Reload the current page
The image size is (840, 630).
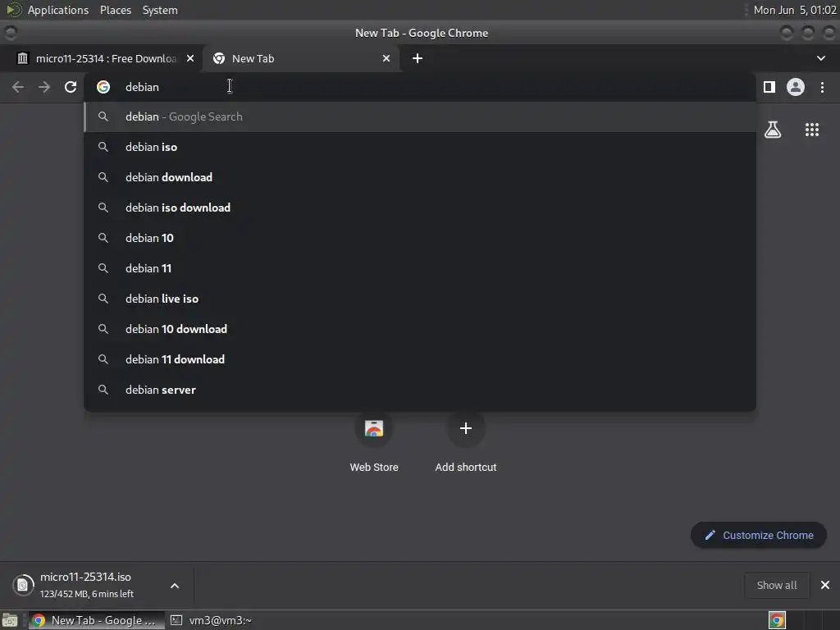click(71, 87)
